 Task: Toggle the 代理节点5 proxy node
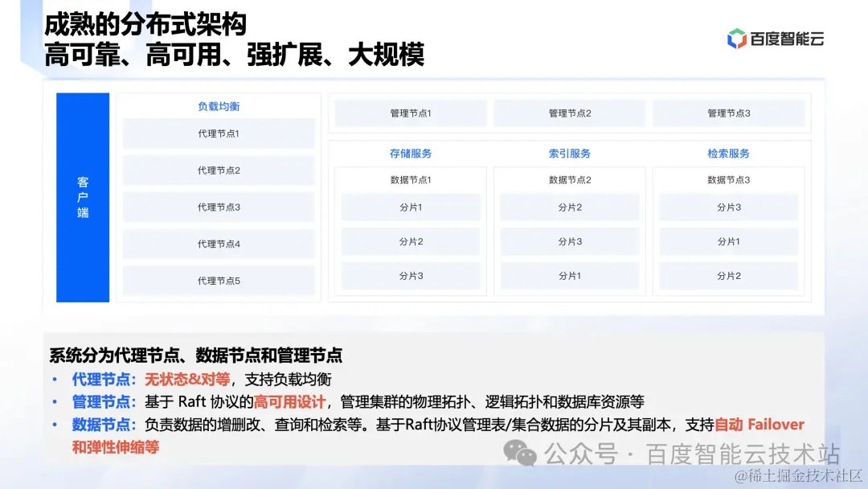218,280
